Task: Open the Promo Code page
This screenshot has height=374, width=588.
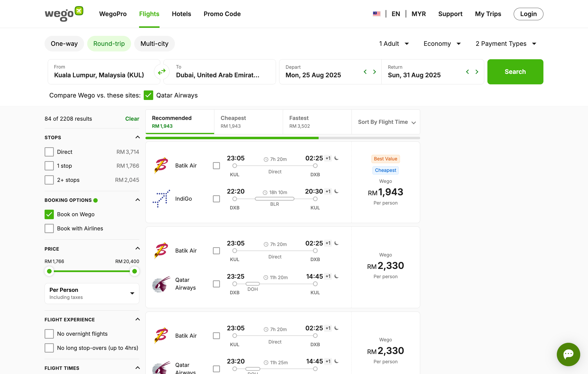Action: point(222,14)
